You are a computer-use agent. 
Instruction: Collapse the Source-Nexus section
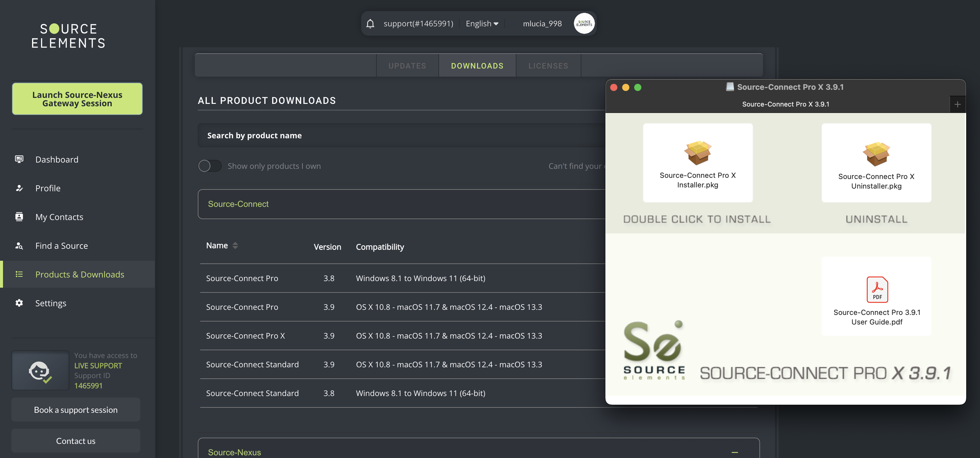point(734,452)
